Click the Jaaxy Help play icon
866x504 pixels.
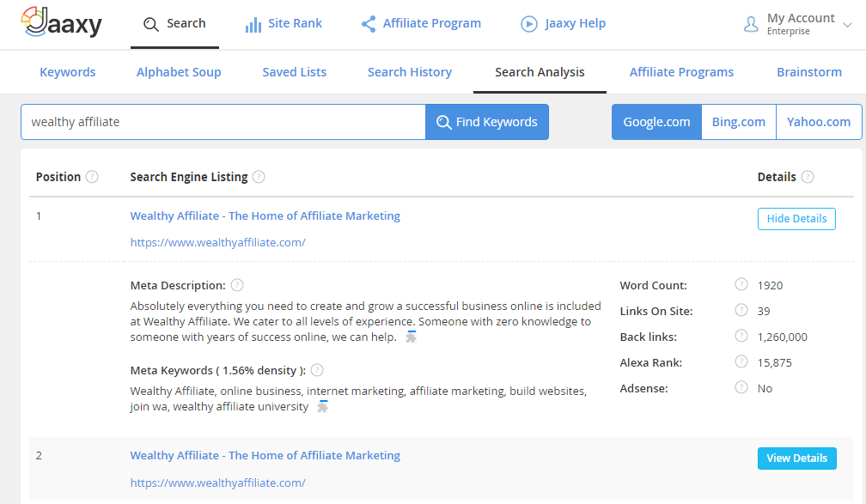coord(529,24)
